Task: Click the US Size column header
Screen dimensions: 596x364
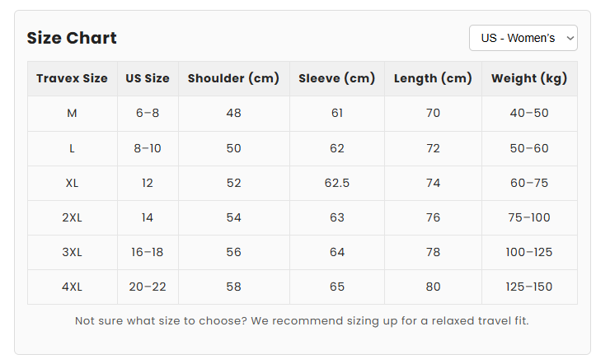Action: 148,78
